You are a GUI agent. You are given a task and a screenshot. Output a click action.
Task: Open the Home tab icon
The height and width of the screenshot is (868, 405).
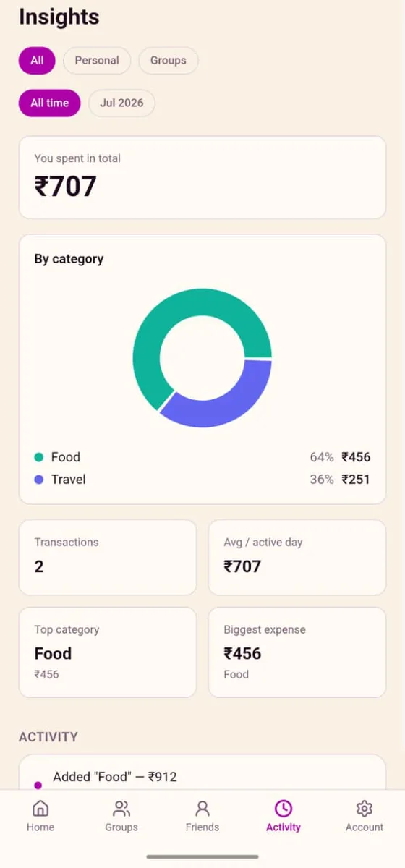[x=40, y=808]
